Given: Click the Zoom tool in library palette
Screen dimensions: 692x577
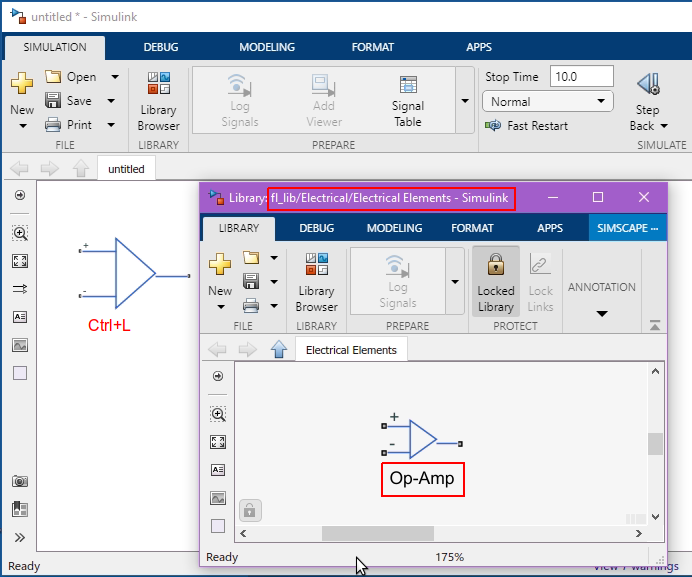Looking at the screenshot, I should [x=218, y=414].
